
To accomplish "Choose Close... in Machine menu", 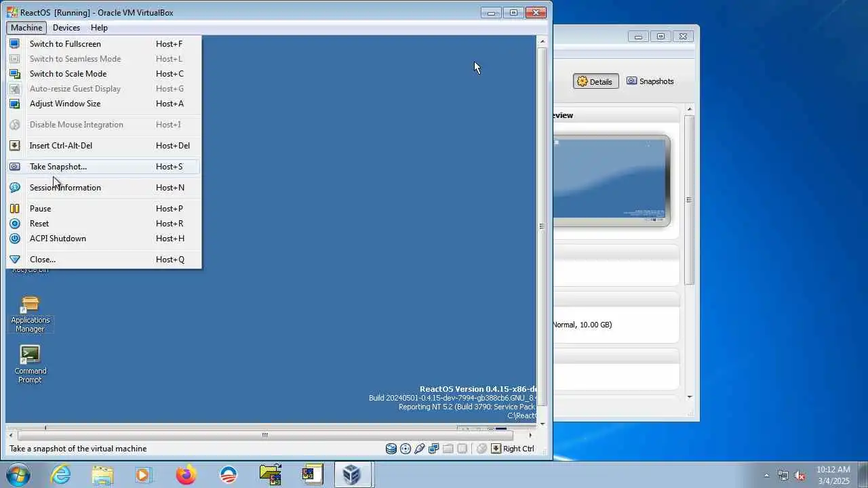I will point(104,260).
